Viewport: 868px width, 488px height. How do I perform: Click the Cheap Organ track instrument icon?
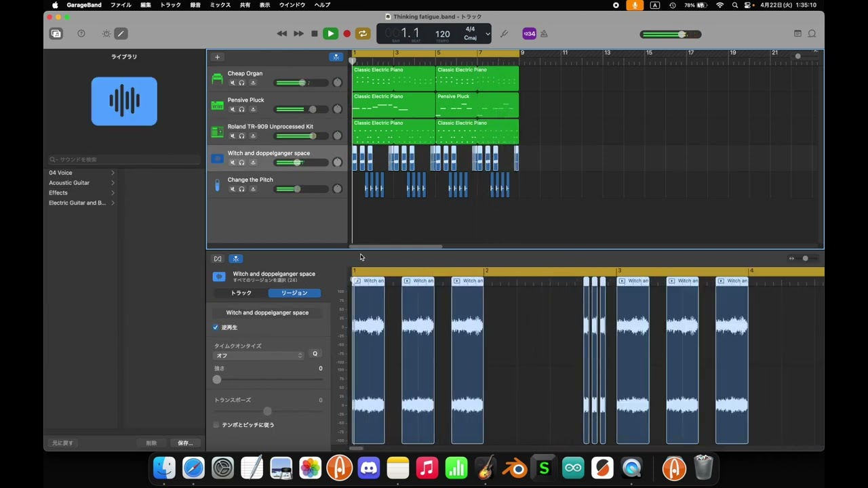click(217, 79)
